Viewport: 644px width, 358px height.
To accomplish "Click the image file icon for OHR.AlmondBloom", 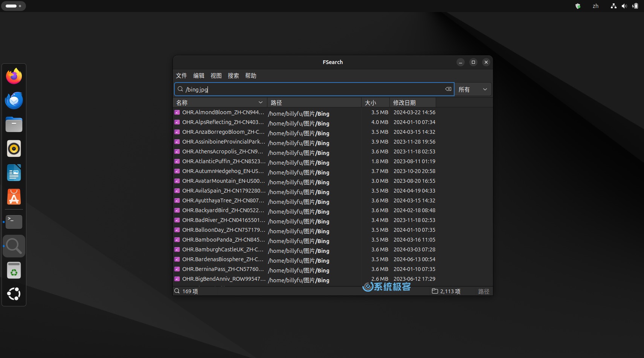I will click(177, 112).
